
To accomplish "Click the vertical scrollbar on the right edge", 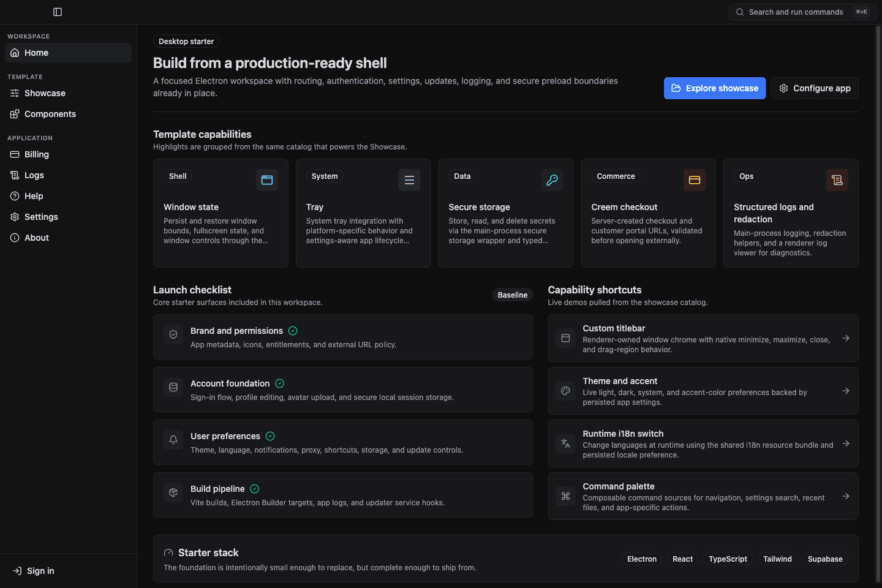I will click(x=878, y=303).
